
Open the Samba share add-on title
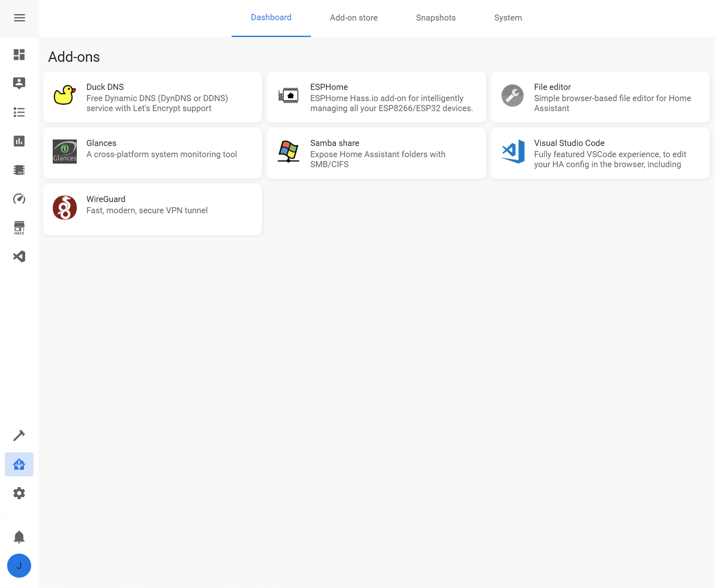[334, 143]
